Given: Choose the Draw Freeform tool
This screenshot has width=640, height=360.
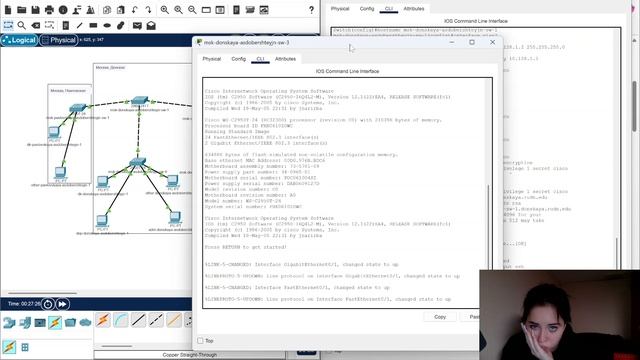Looking at the screenshot, I should coord(120,25).
